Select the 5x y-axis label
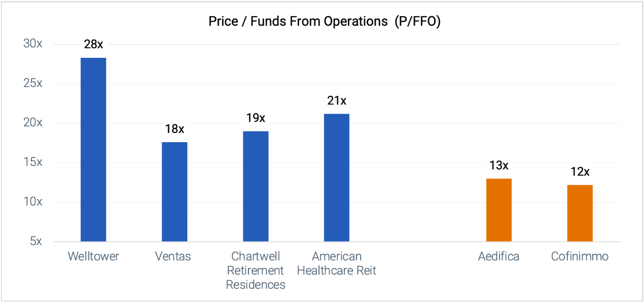This screenshot has width=644, height=303. pos(35,242)
